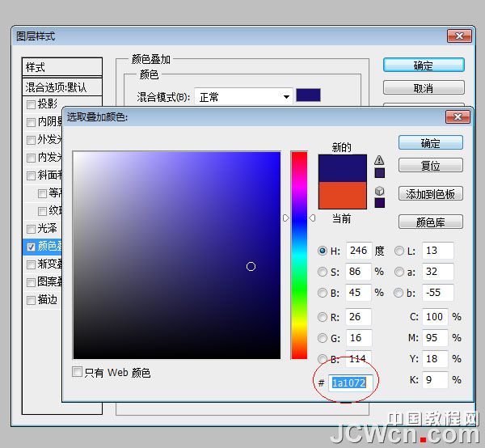Image resolution: width=485 pixels, height=448 pixels.
Task: Select 混合选项:默认 in the styles list
Action: tap(63, 87)
